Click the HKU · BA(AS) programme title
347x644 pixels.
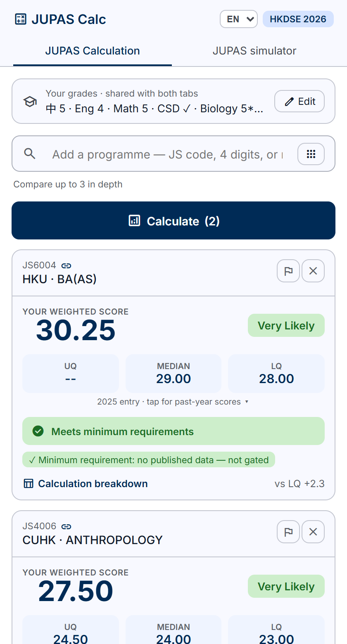pos(59,279)
